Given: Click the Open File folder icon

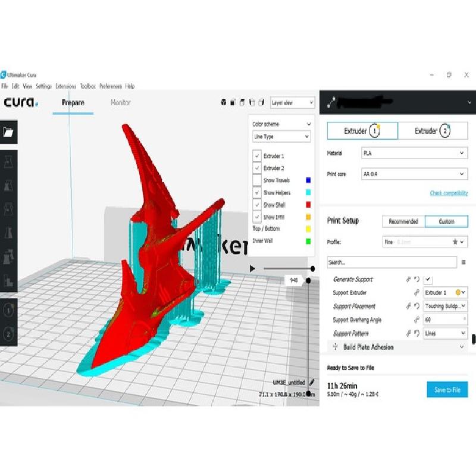Looking at the screenshot, I should (8, 132).
